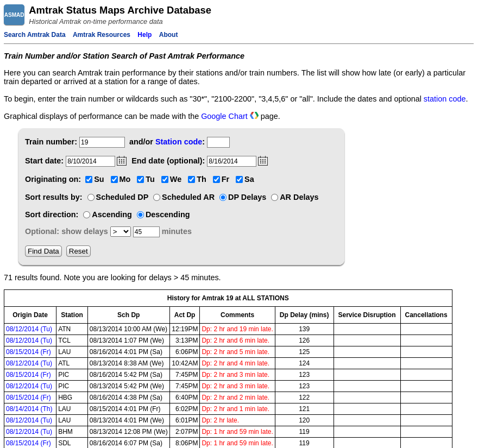
Task: Open 08/12/2014 origin date for TCL row
Action: 29,340
